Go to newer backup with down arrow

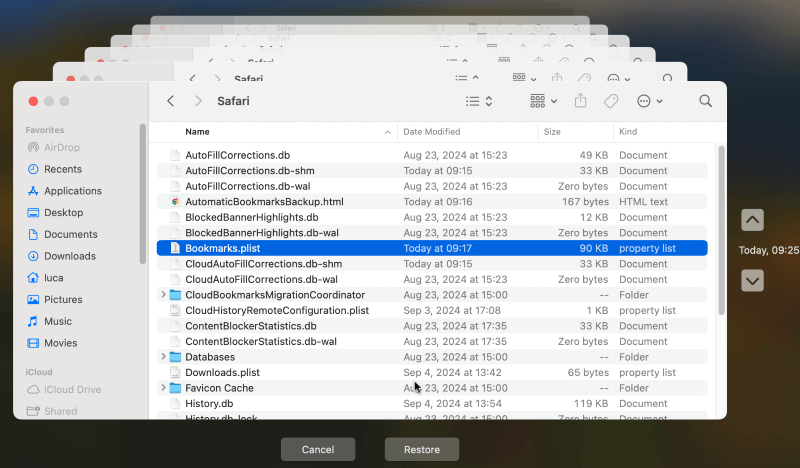(753, 281)
